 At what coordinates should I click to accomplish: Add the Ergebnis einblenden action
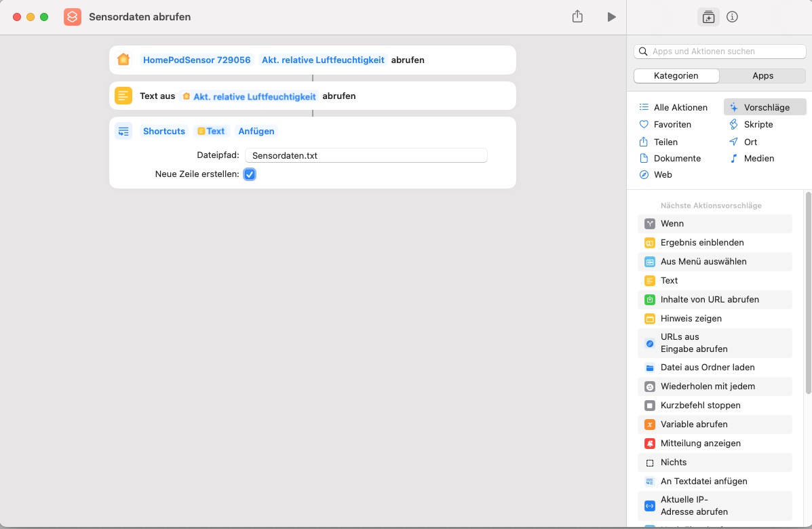click(x=715, y=243)
